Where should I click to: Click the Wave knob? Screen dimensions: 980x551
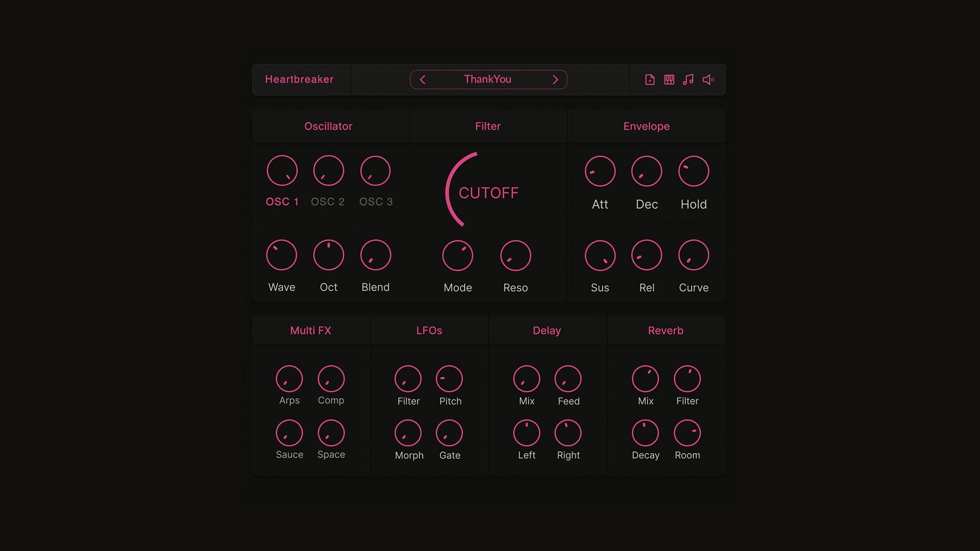281,255
